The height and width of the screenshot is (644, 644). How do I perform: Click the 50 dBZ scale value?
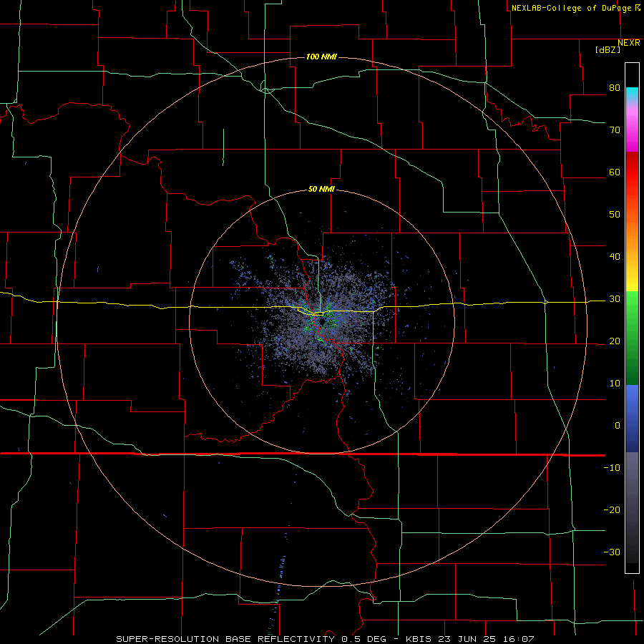pyautogui.click(x=615, y=215)
